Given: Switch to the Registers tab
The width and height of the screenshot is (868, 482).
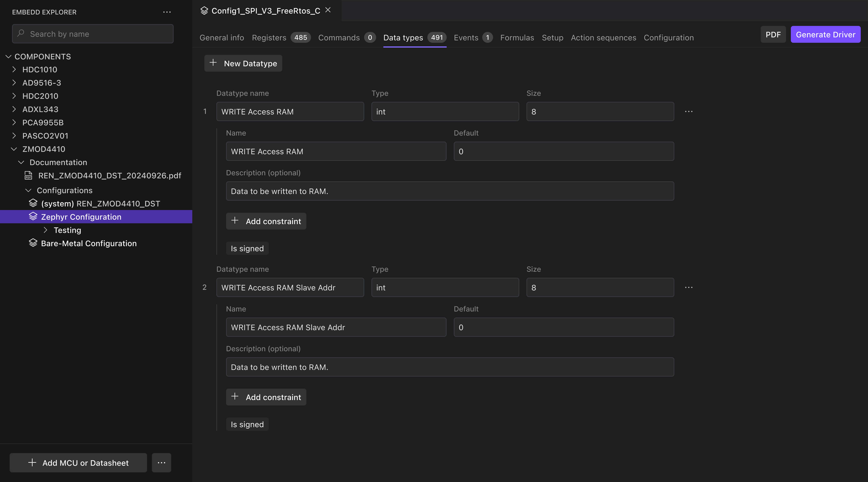Looking at the screenshot, I should (x=269, y=38).
